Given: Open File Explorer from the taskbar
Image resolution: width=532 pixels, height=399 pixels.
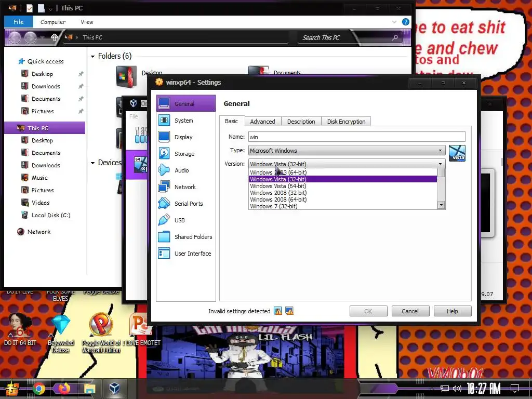Looking at the screenshot, I should coord(89,389).
